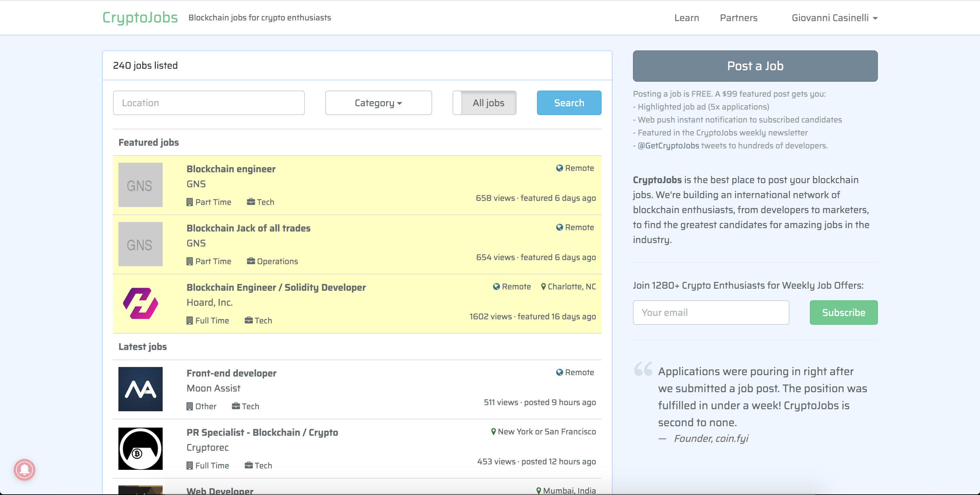Open the Partners nav item

pyautogui.click(x=738, y=18)
